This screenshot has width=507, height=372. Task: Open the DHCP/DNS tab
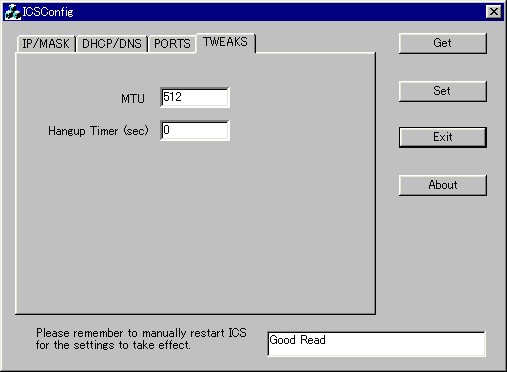pyautogui.click(x=112, y=44)
